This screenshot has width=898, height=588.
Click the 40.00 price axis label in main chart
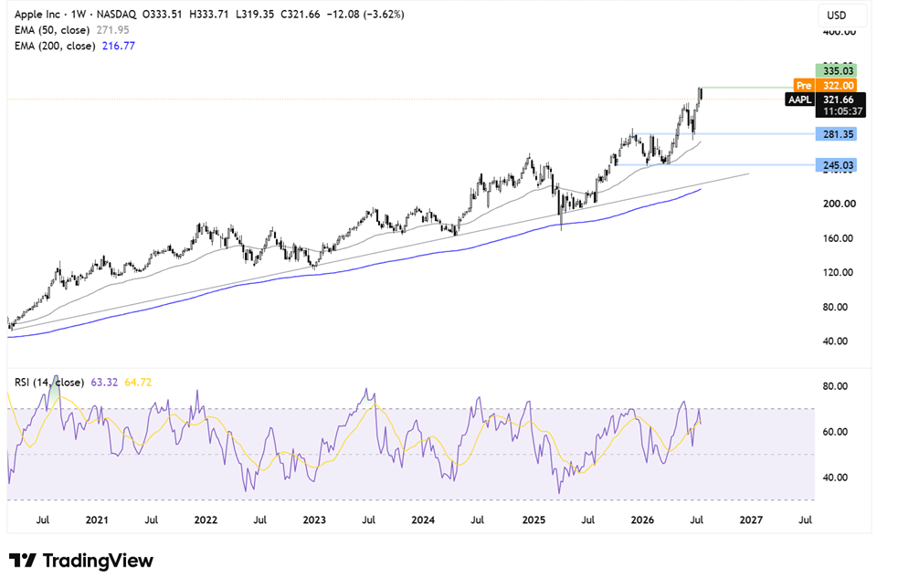(836, 341)
